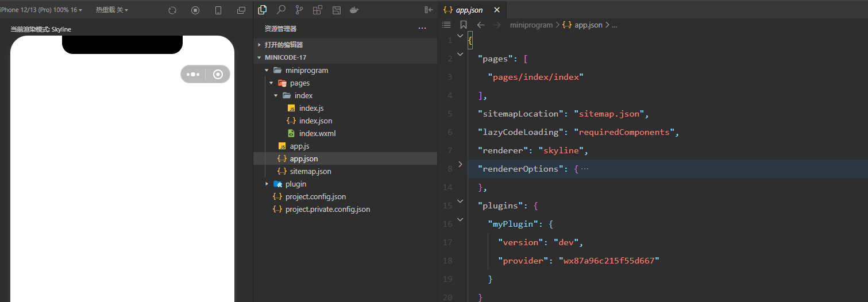
Task: Fold the plugins object at line 15
Action: point(460,201)
